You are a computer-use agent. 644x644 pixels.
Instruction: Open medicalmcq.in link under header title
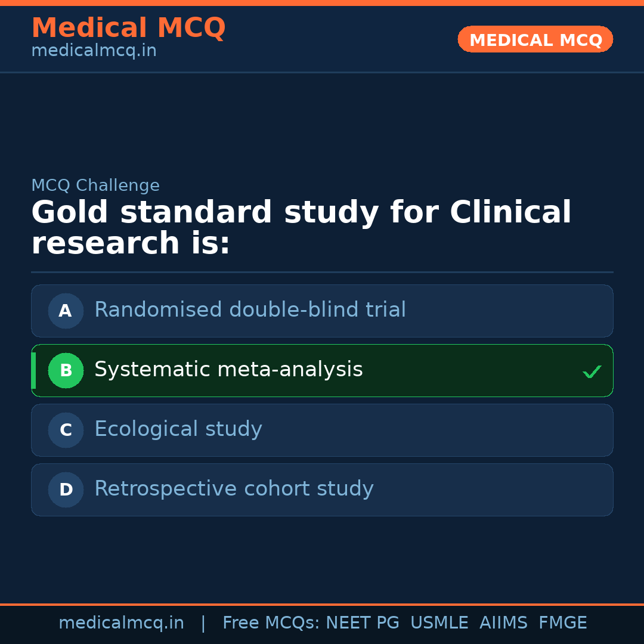point(94,51)
